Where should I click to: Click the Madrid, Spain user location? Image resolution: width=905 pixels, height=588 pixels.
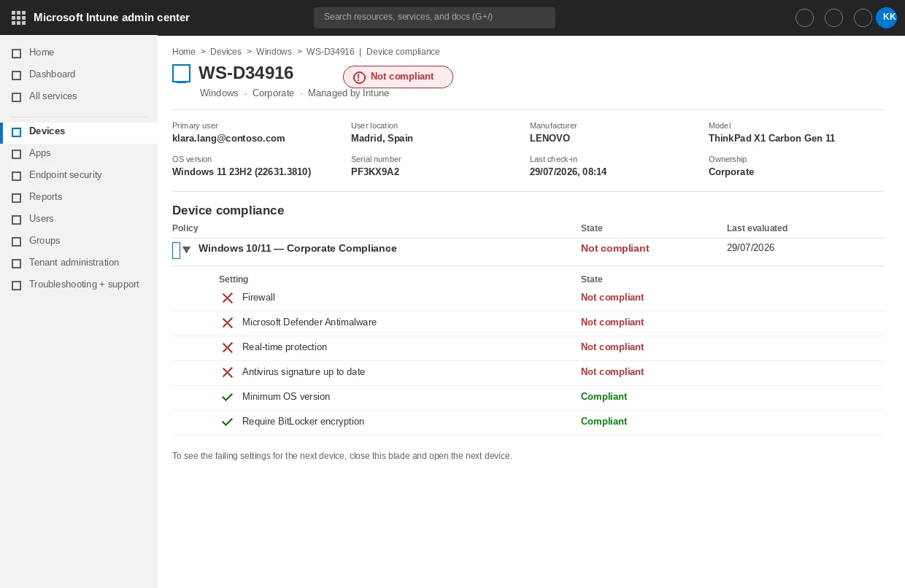coord(382,139)
